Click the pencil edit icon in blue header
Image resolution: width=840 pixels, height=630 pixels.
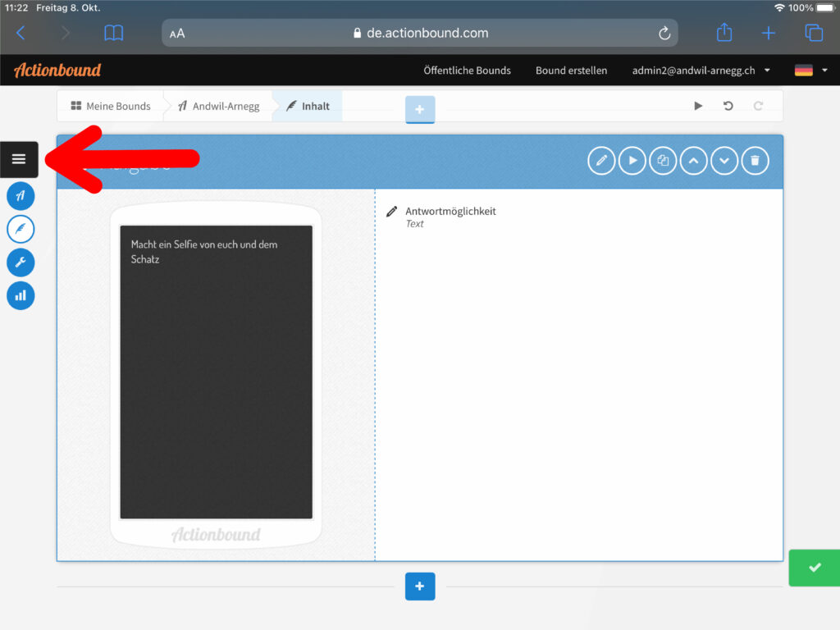click(x=601, y=161)
